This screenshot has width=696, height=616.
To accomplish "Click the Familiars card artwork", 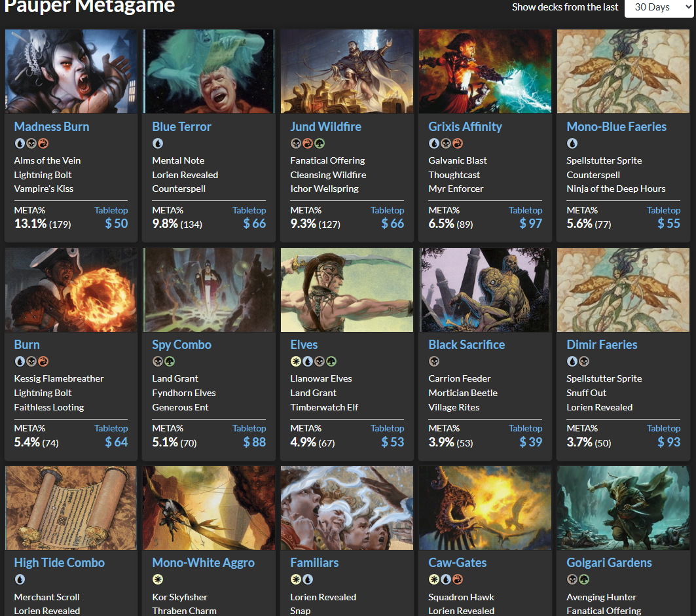I will coord(347,508).
